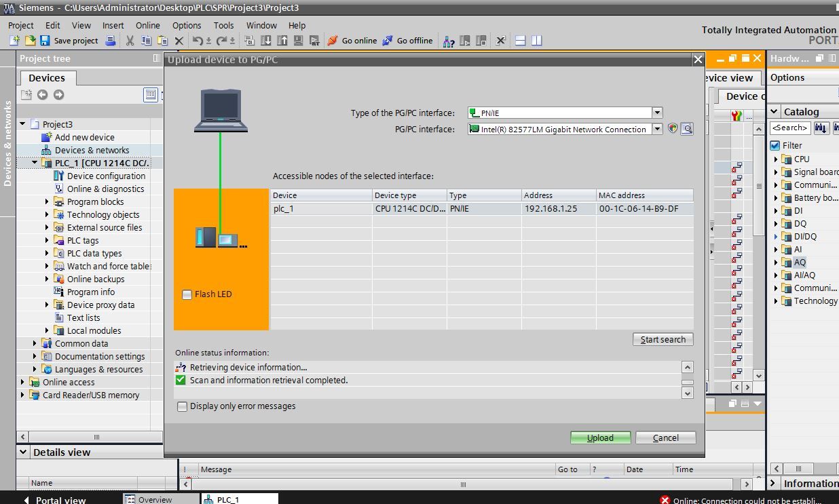Cut selection using the scissors icon
This screenshot has width=839, height=504.
pyautogui.click(x=130, y=41)
